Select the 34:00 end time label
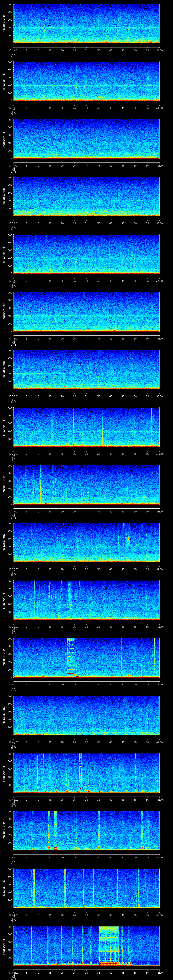Image resolution: width=173 pixels, height=980 pixels. [160, 281]
